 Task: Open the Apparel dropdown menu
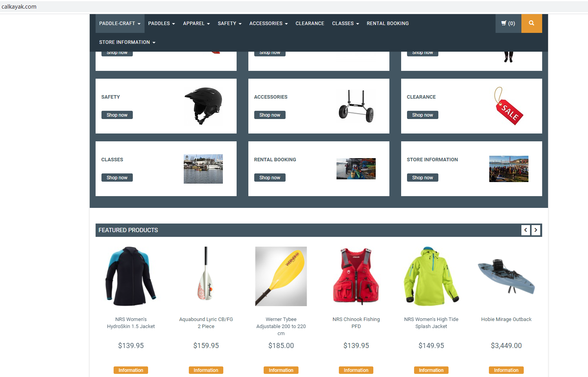pos(196,23)
